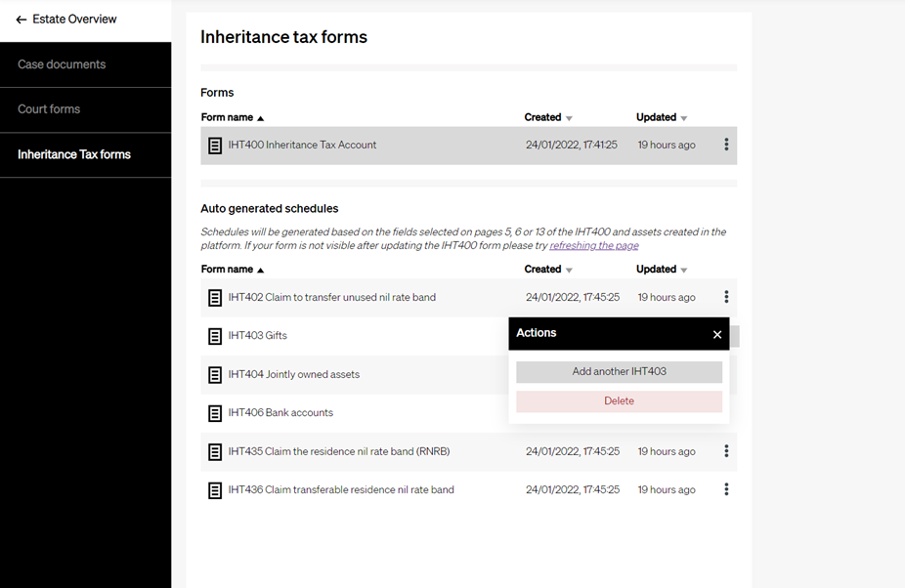The image size is (905, 588).
Task: Toggle Updated column sorting in Forms table
Action: tap(684, 117)
